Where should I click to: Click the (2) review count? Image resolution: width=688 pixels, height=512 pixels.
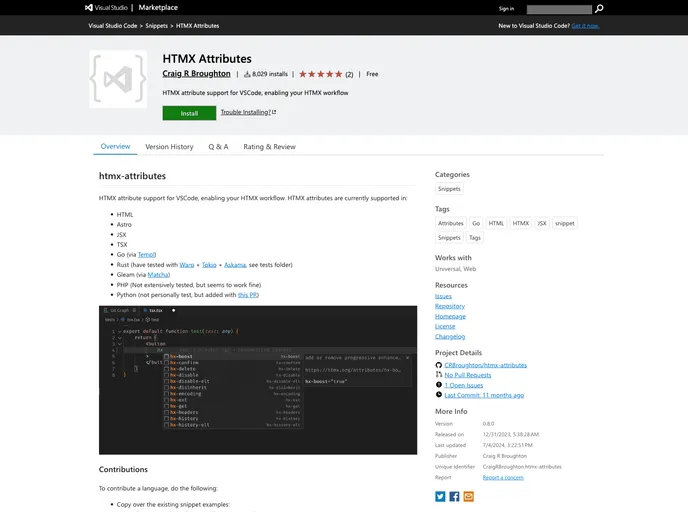(349, 74)
